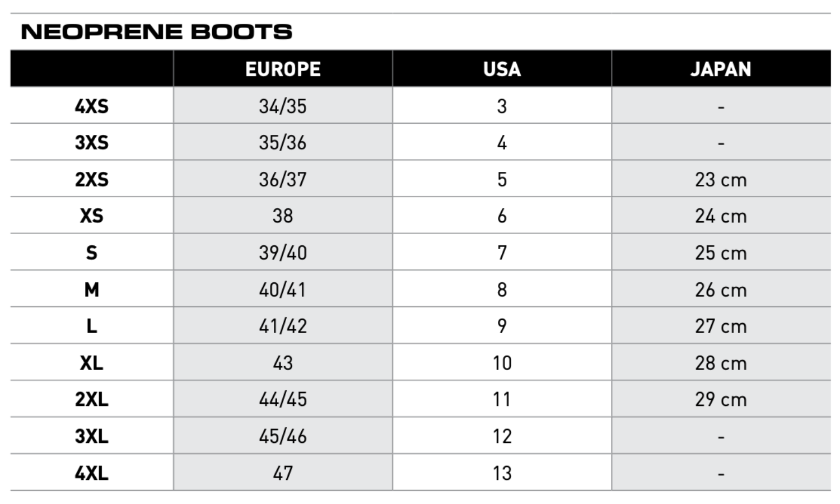Select the JAPAN column header
This screenshot has width=840, height=504.
(x=721, y=69)
